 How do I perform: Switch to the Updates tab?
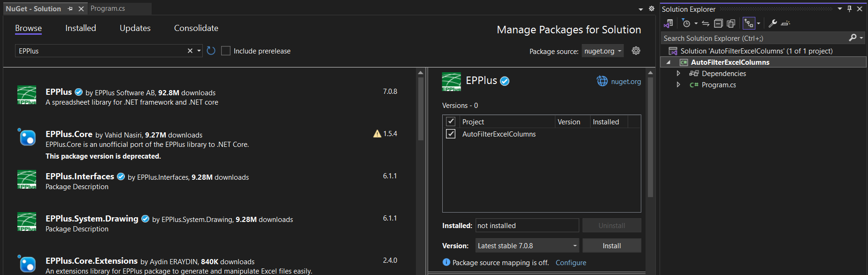pos(135,28)
